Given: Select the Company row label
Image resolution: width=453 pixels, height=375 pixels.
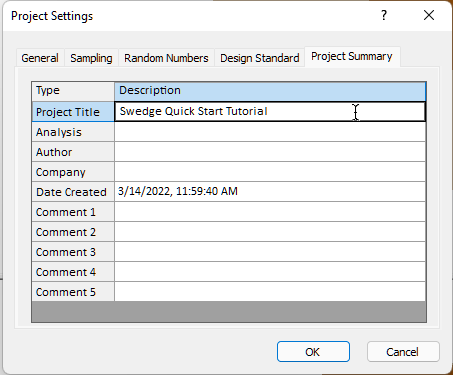Looking at the screenshot, I should point(73,172).
